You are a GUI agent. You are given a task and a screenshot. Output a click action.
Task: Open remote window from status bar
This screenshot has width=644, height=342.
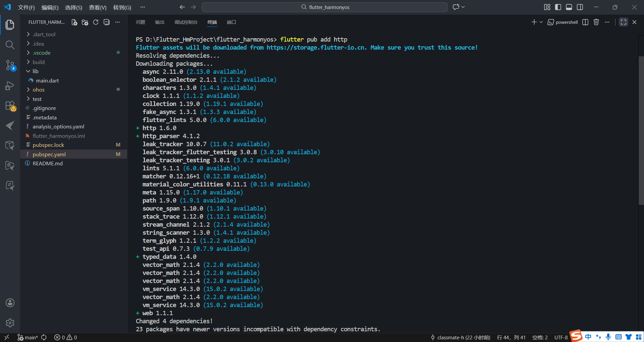tap(7, 337)
